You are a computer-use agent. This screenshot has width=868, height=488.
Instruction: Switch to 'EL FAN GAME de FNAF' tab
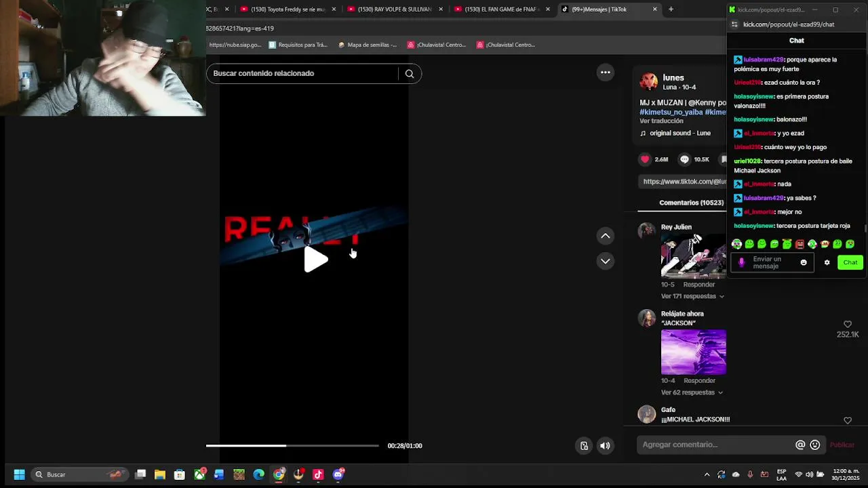click(x=502, y=9)
